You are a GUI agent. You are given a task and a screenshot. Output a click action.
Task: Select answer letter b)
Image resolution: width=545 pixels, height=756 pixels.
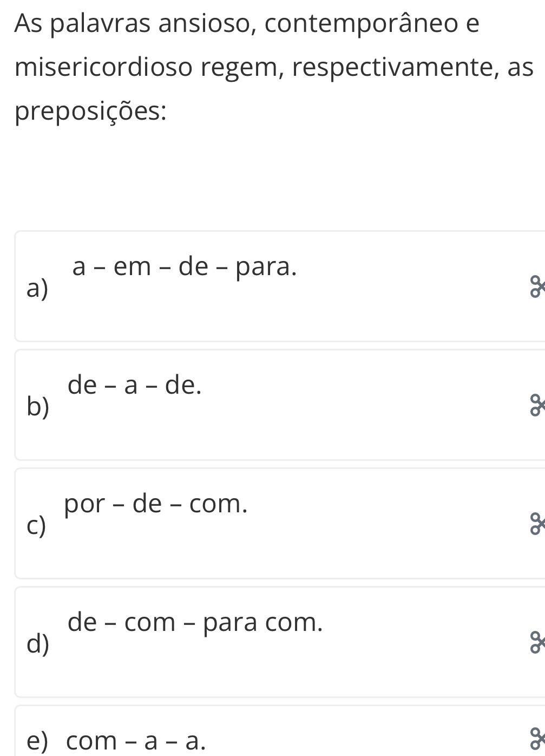(38, 408)
